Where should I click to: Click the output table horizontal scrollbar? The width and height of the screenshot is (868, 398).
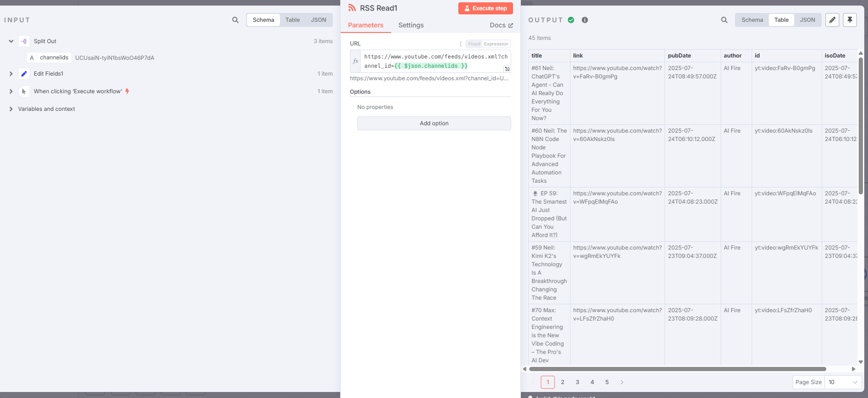tap(678, 369)
